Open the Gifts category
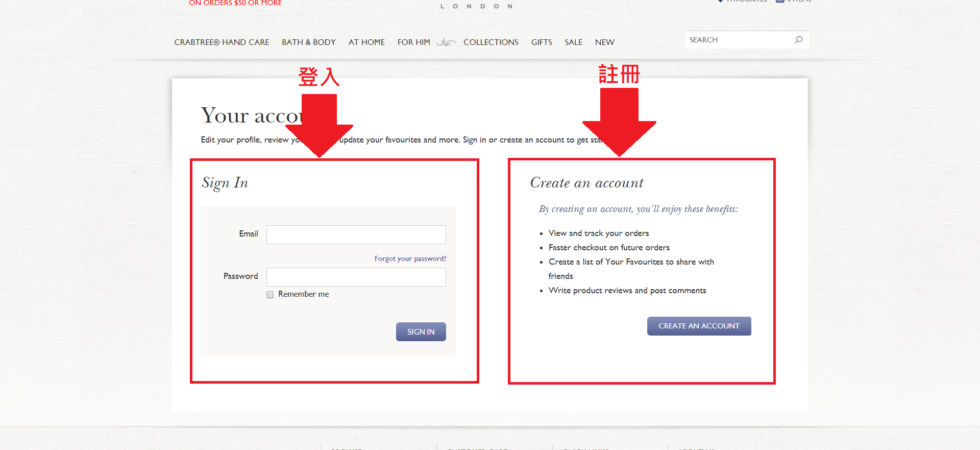 541,42
